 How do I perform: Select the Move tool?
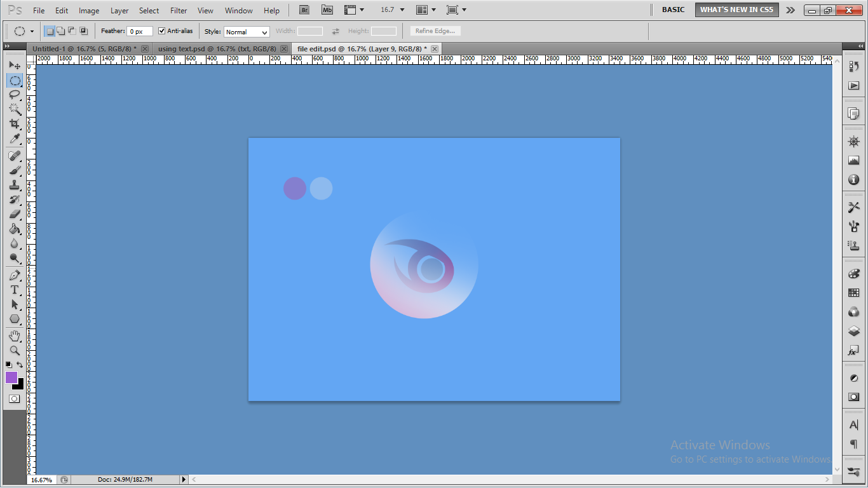point(14,65)
